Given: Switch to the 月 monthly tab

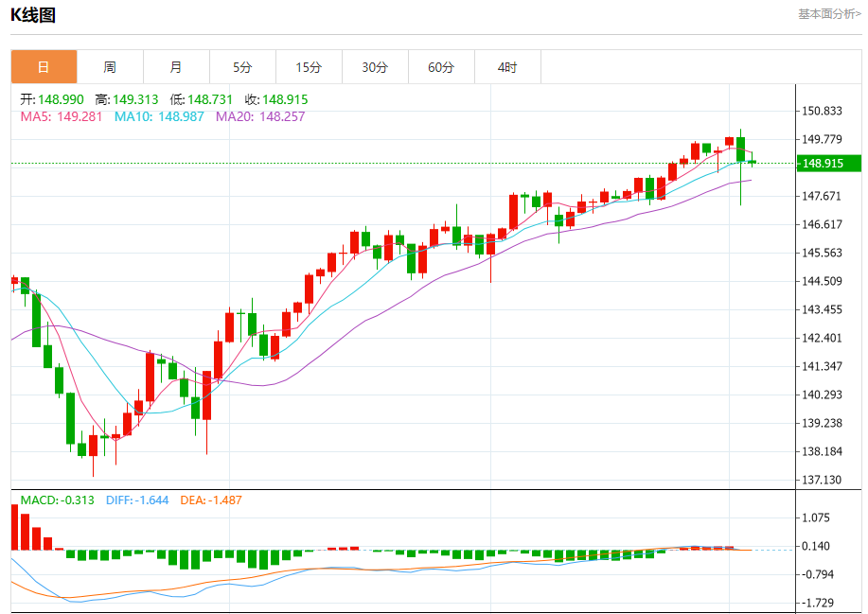Looking at the screenshot, I should pyautogui.click(x=176, y=67).
